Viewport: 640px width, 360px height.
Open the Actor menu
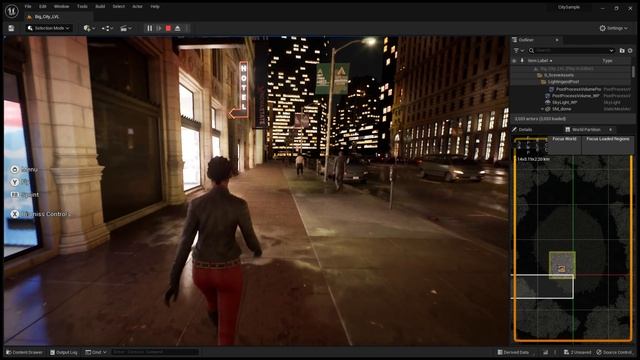pos(137,7)
